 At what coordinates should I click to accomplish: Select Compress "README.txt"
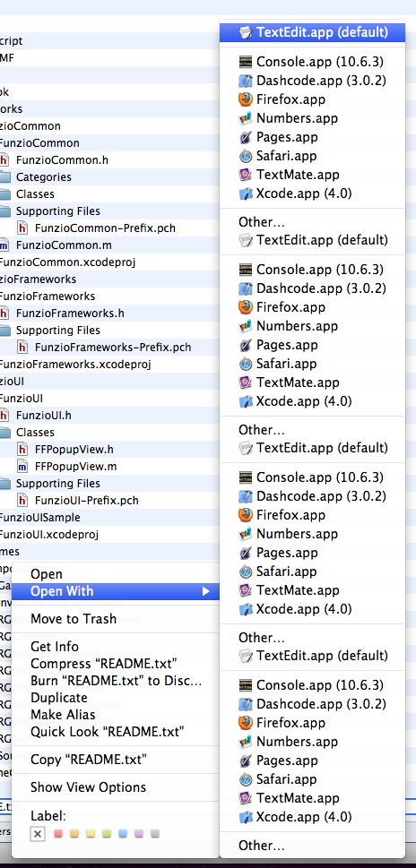104,664
